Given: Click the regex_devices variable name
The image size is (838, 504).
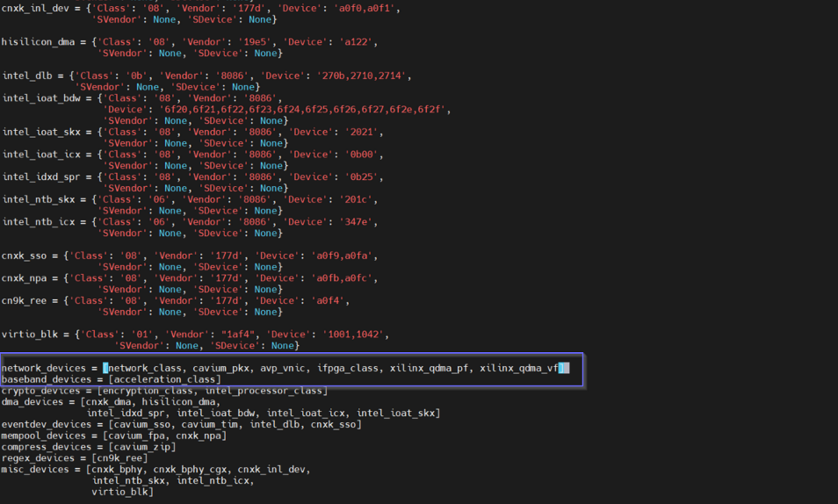Looking at the screenshot, I should (x=38, y=458).
